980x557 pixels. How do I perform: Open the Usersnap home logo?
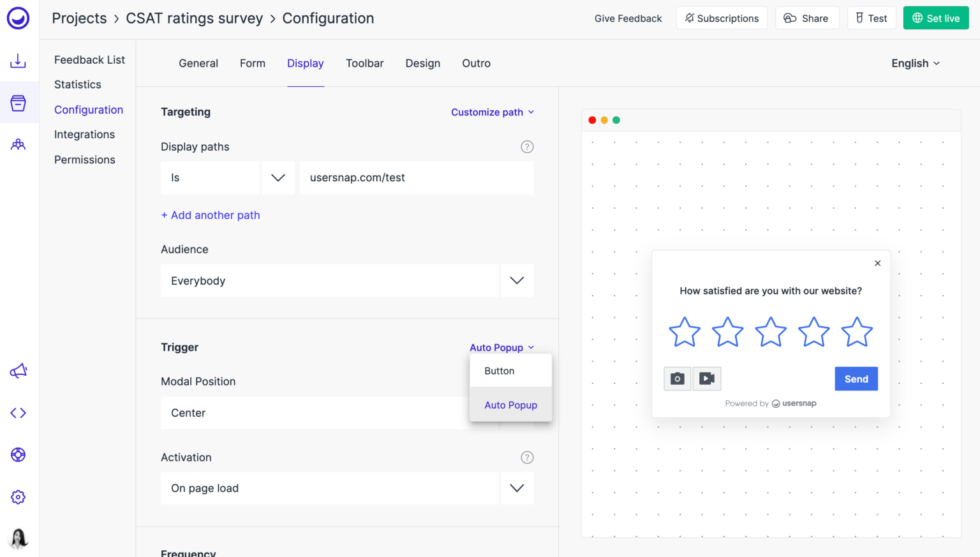(18, 18)
